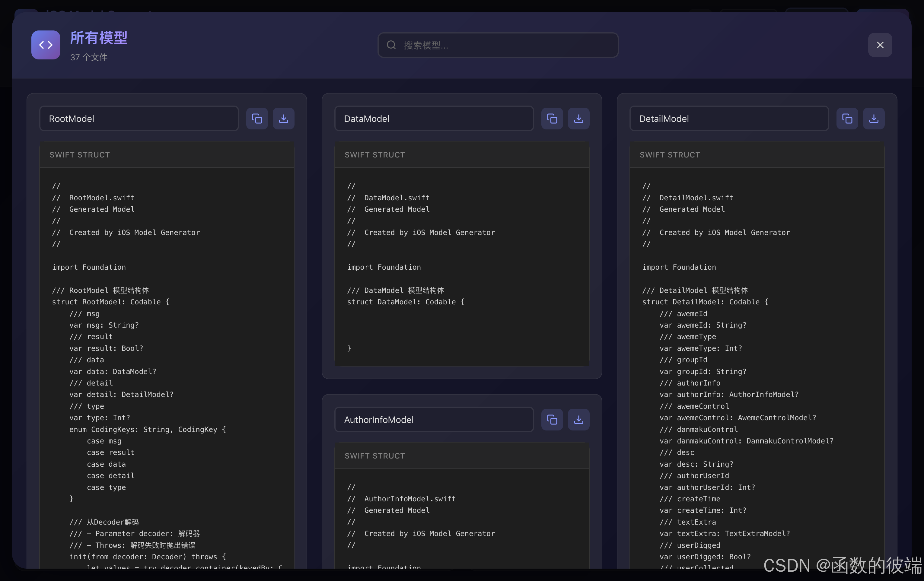Edit the AuthorInfoModel filename field

click(434, 420)
